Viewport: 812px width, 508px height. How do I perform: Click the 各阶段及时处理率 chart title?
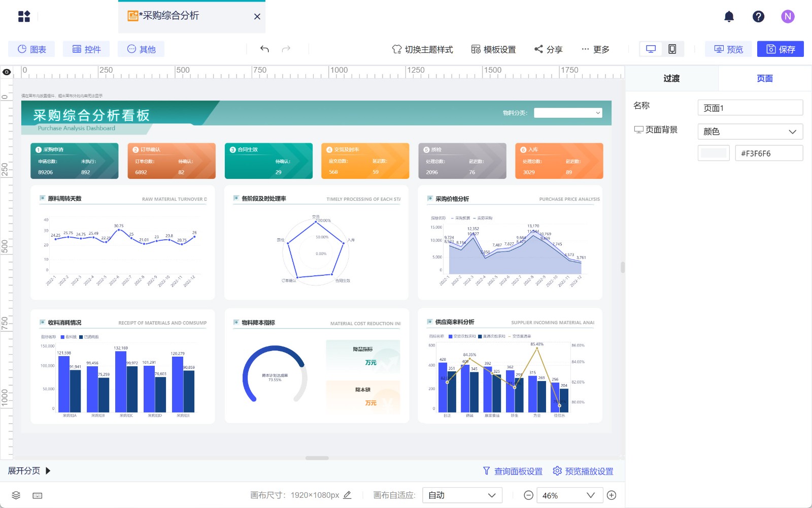264,199
